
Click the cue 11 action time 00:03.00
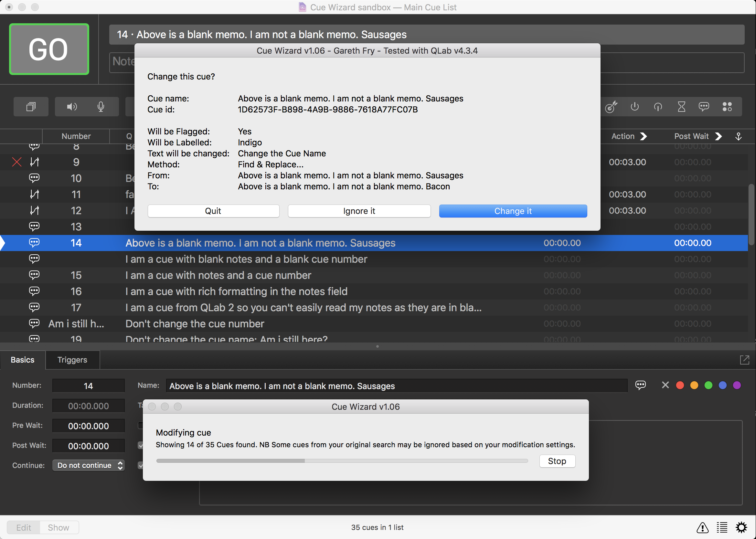(x=627, y=194)
